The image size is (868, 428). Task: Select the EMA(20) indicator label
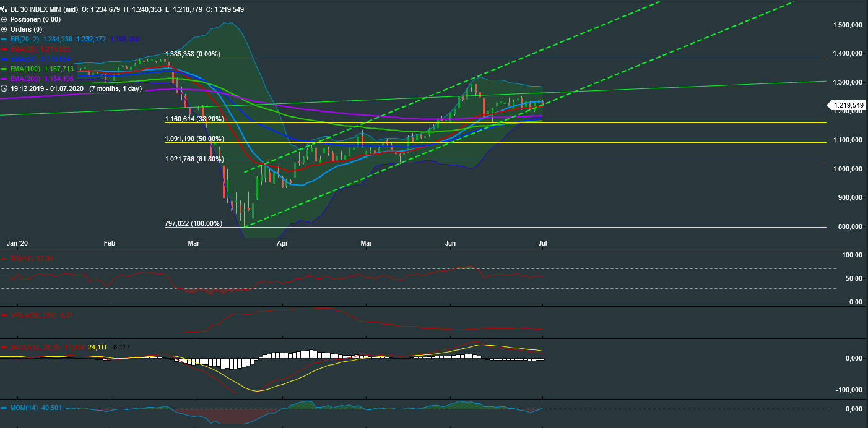24,49
